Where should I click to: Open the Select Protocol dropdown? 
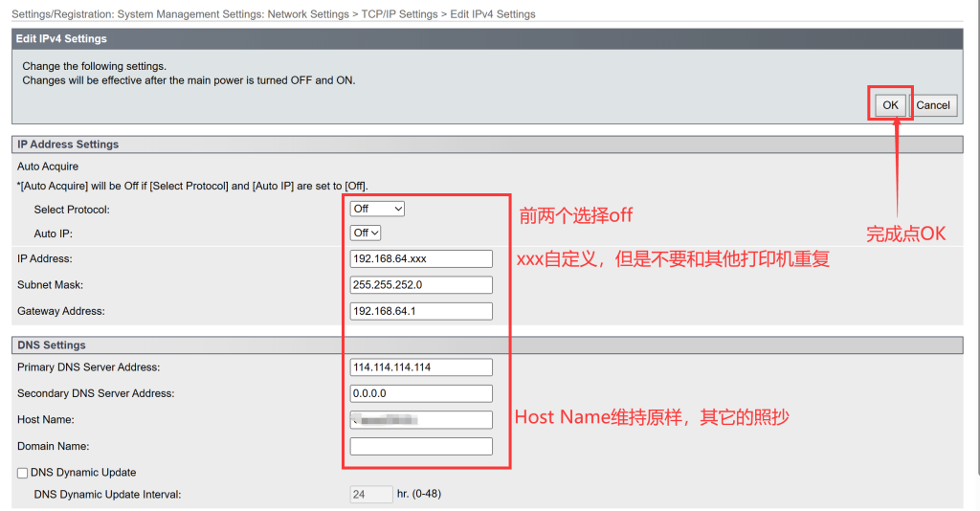click(x=377, y=209)
